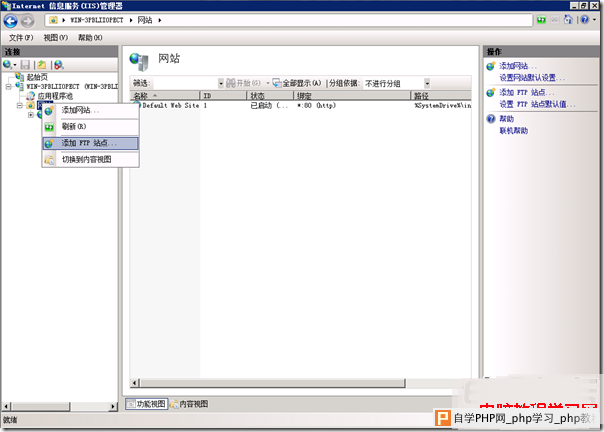Image resolution: width=604 pixels, height=432 pixels.
Task: Collapse the WIN-3PBLIIOPECT server node
Action: coord(8,86)
